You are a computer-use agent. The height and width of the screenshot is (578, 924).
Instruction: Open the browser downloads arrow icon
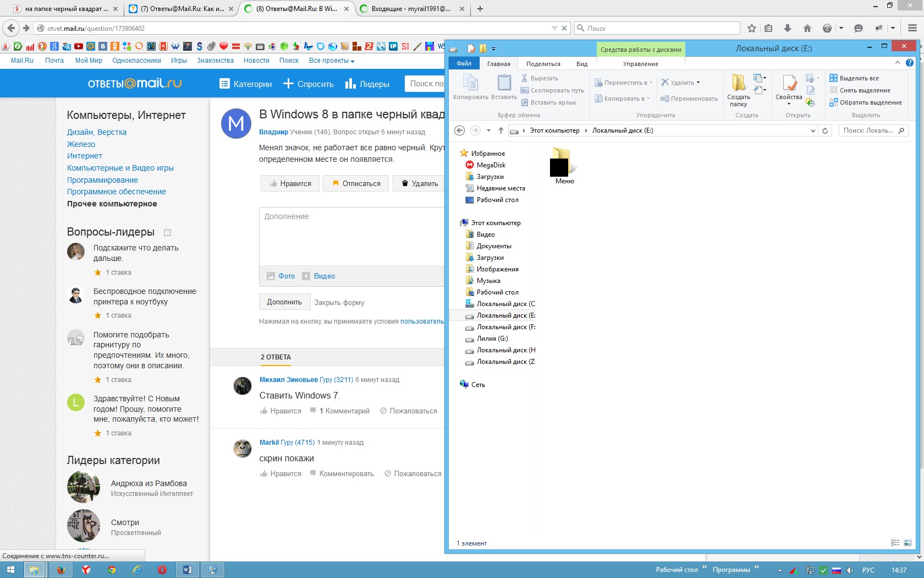[788, 28]
